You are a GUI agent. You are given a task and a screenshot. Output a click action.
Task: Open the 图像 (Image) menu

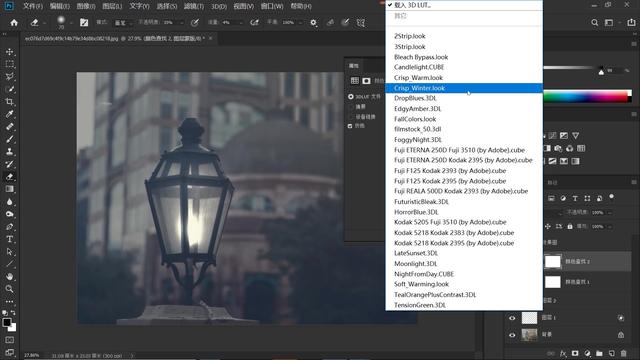pos(86,6)
